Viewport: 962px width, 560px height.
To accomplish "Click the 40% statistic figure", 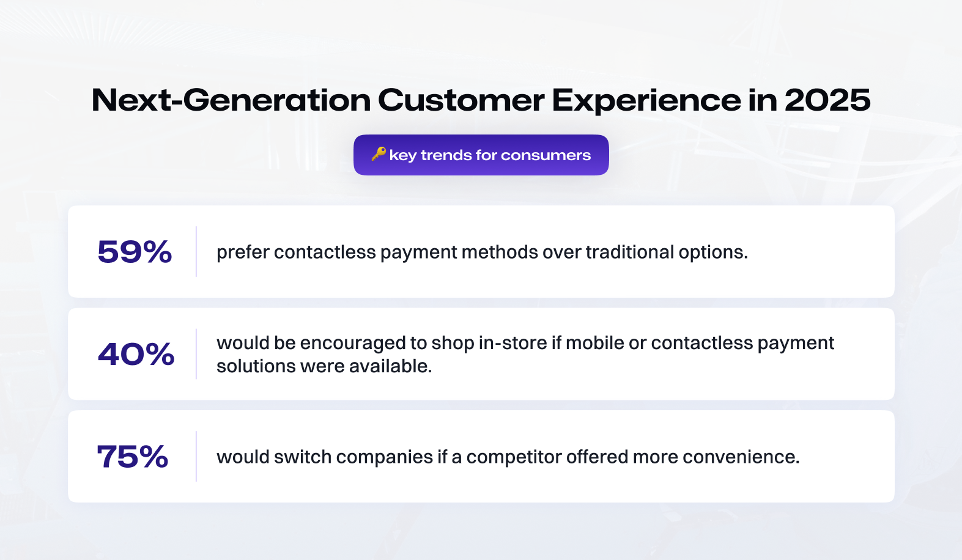I will (x=136, y=355).
